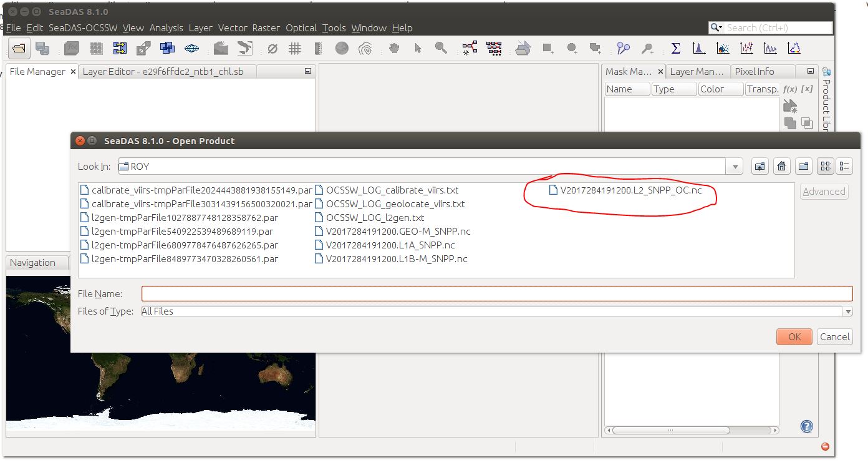Click the subset toolbar icon

(143, 48)
